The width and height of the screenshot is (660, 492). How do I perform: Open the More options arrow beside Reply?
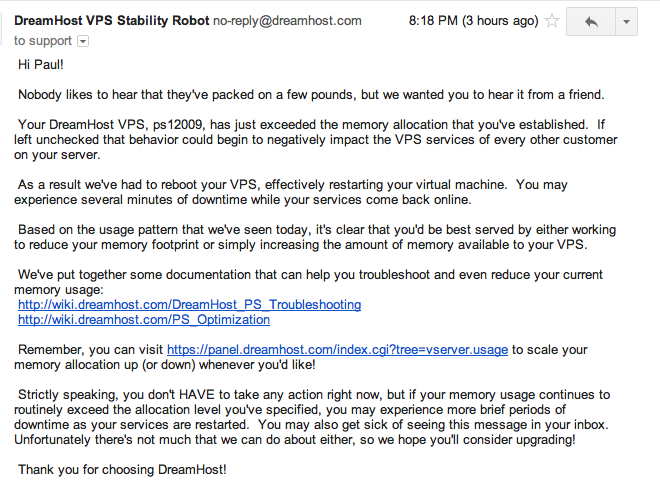[626, 21]
